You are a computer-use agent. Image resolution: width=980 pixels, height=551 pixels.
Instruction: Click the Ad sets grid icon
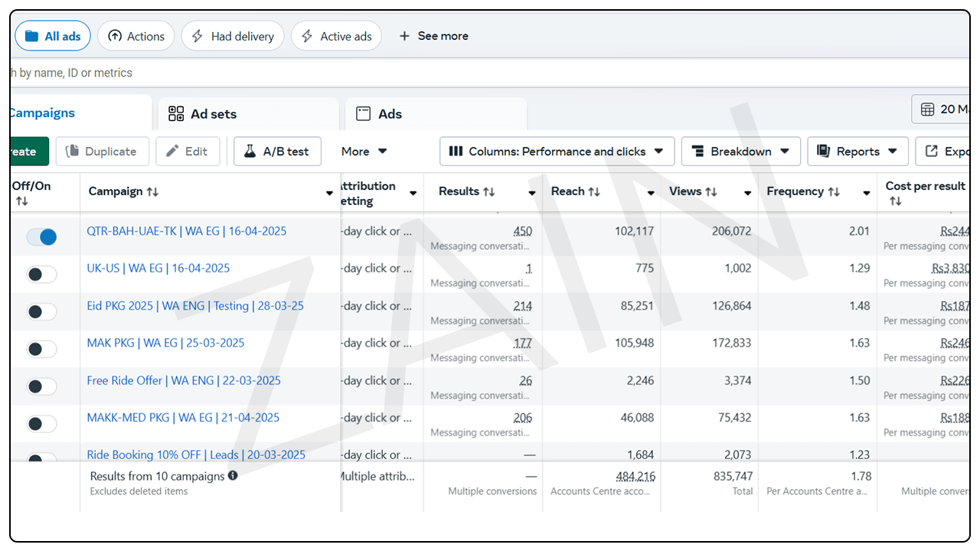pos(176,114)
